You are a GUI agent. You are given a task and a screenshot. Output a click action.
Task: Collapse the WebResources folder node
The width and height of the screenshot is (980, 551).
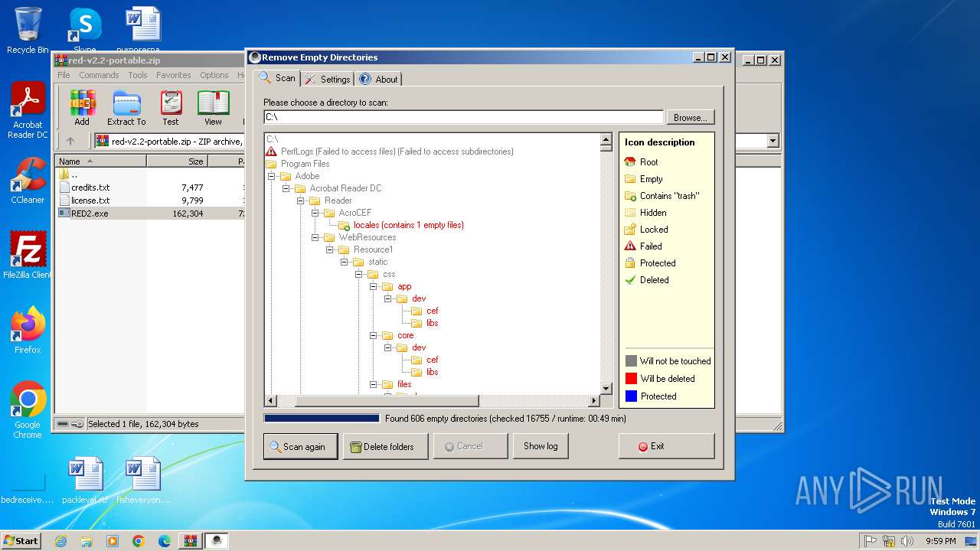tap(315, 237)
